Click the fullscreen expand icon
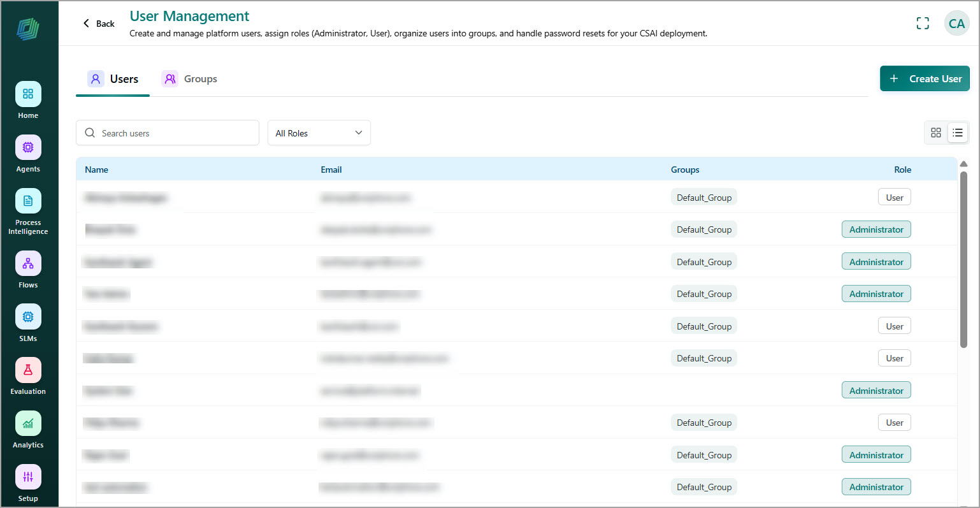 click(x=923, y=24)
